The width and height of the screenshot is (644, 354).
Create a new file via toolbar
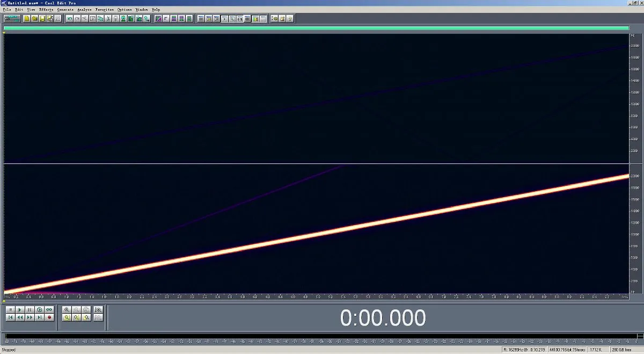click(26, 19)
